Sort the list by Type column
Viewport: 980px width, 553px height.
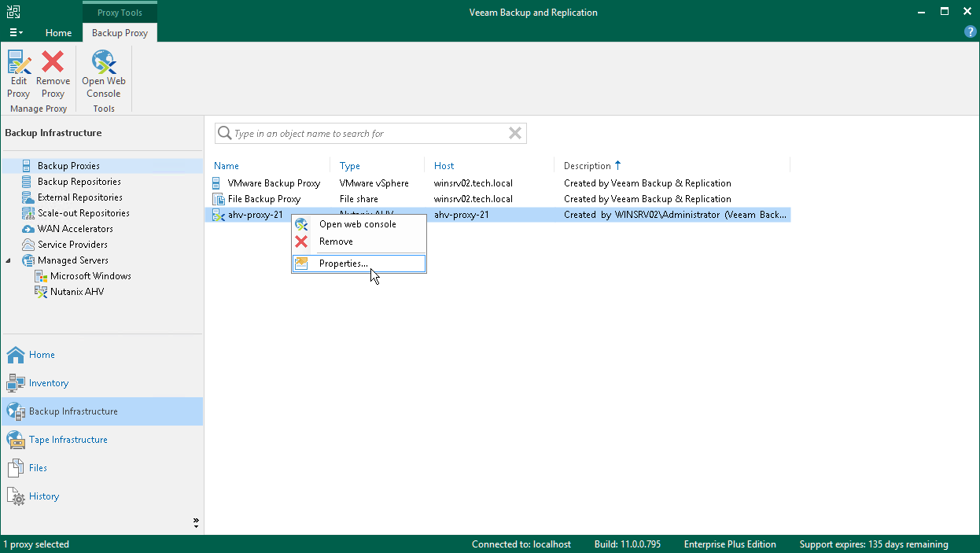pyautogui.click(x=350, y=166)
